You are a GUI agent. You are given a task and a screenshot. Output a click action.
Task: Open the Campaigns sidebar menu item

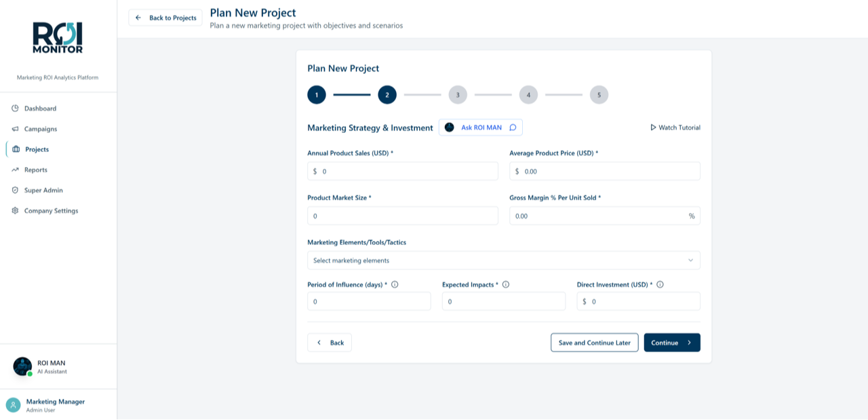[x=41, y=129]
